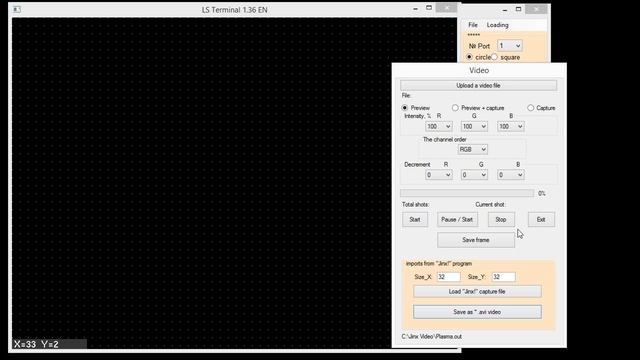
Task: Maximize the LS Terminal window
Action: click(x=429, y=8)
